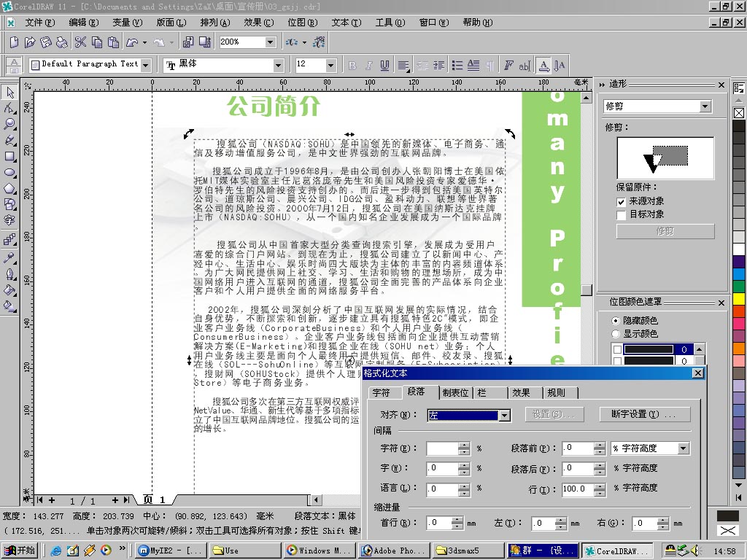Open the 效果(C) menu
747x560 pixels.
[x=259, y=23]
